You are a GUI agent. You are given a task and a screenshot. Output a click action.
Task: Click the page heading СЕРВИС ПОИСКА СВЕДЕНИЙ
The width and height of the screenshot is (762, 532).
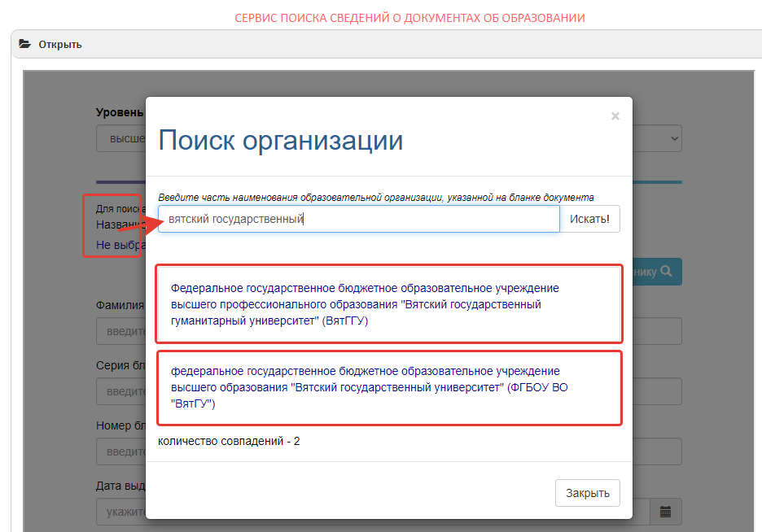tap(409, 18)
